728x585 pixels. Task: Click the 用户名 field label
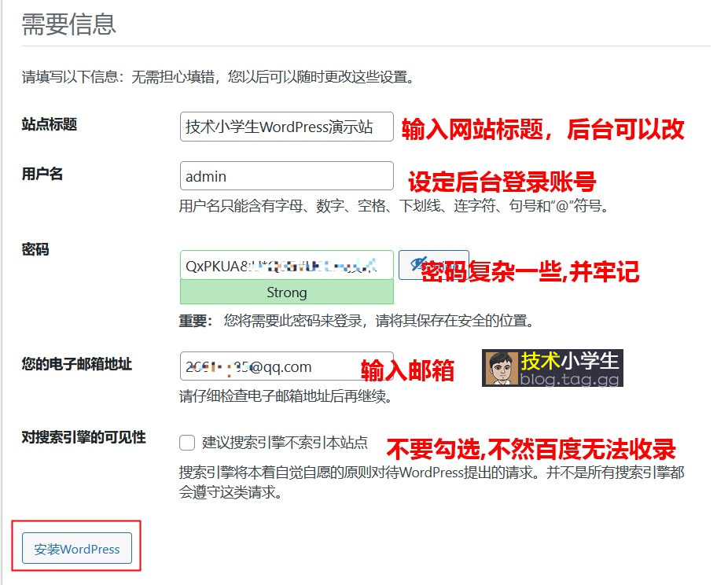[x=42, y=175]
